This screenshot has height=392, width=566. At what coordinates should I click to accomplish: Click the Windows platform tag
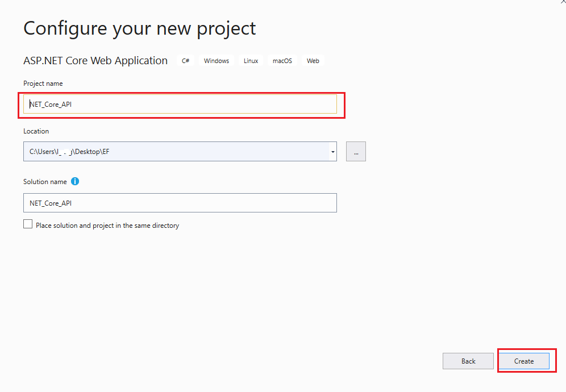[x=217, y=61]
